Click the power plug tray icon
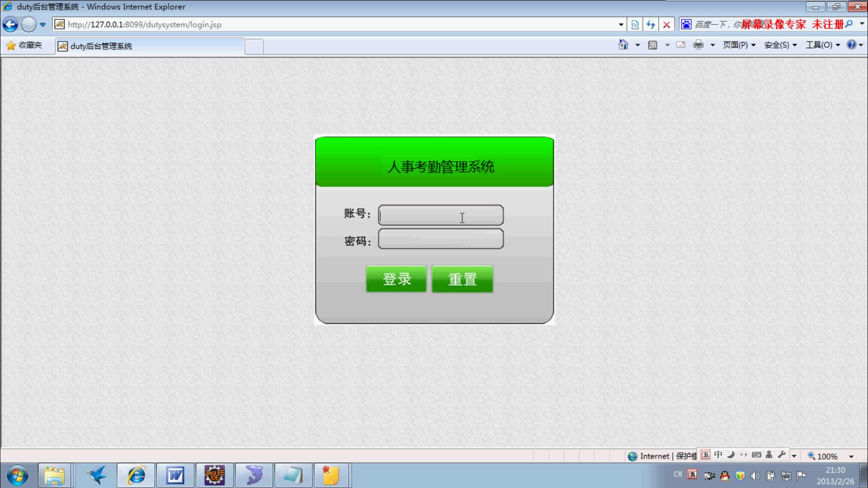Image resolution: width=868 pixels, height=488 pixels. click(770, 476)
